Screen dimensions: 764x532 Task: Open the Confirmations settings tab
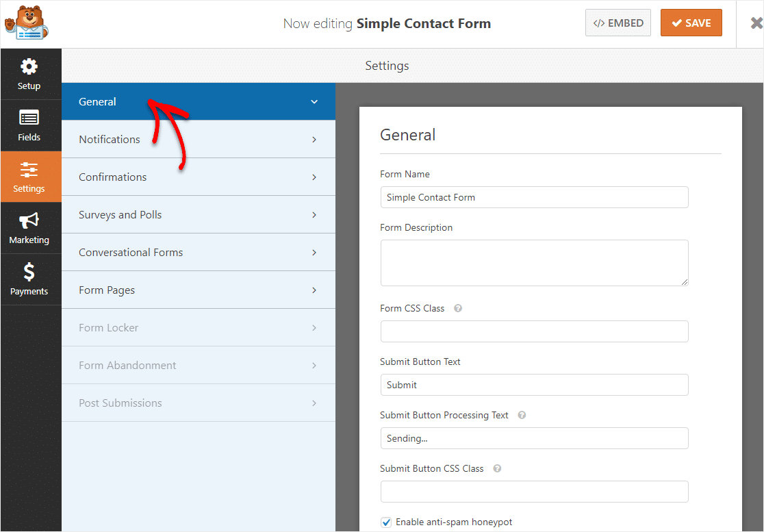coord(199,177)
